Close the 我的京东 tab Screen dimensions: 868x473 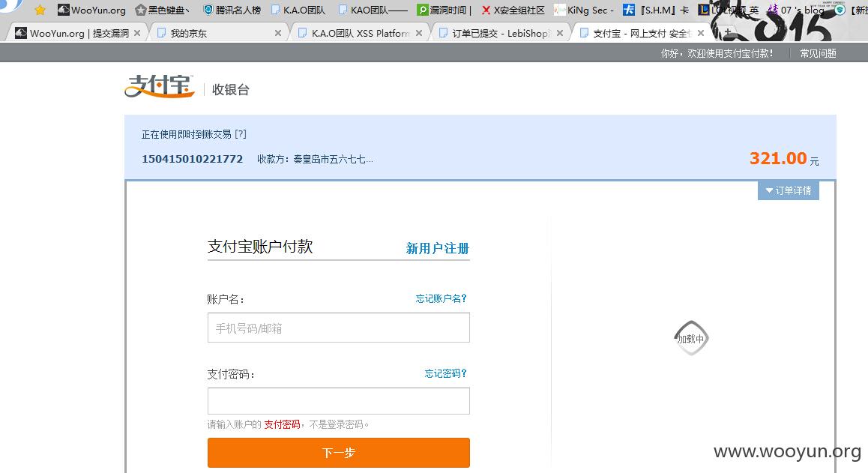click(278, 33)
